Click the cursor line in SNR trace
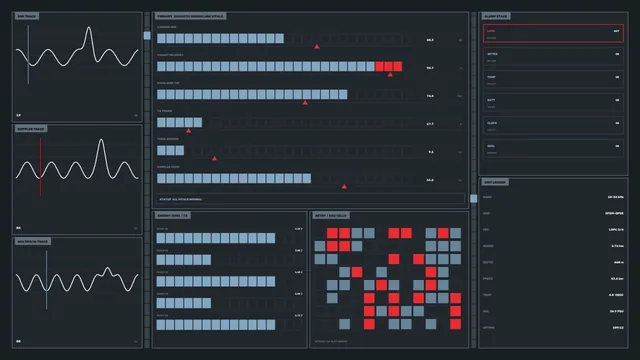The image size is (640, 360). (x=28, y=55)
